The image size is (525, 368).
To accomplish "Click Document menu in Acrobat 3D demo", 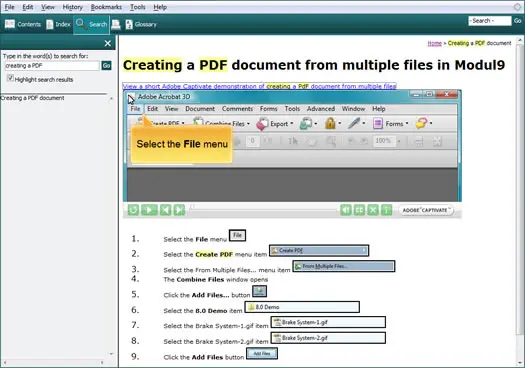I will [200, 109].
